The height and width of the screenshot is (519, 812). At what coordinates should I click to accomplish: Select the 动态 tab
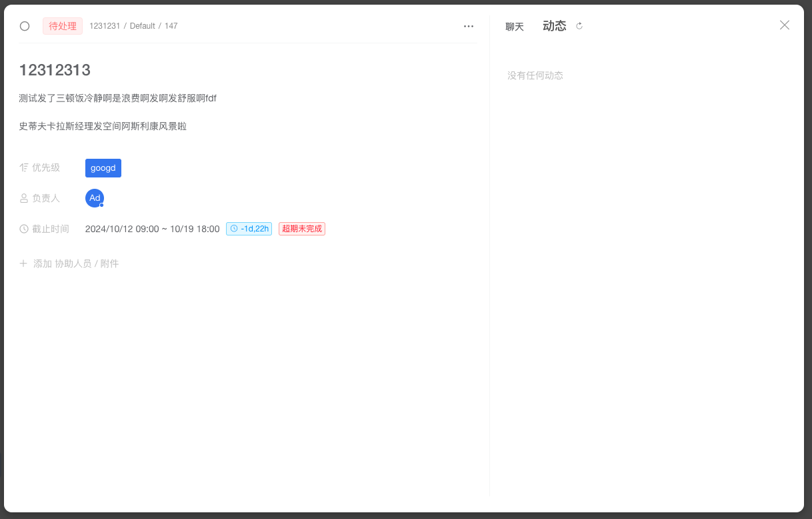pos(554,26)
